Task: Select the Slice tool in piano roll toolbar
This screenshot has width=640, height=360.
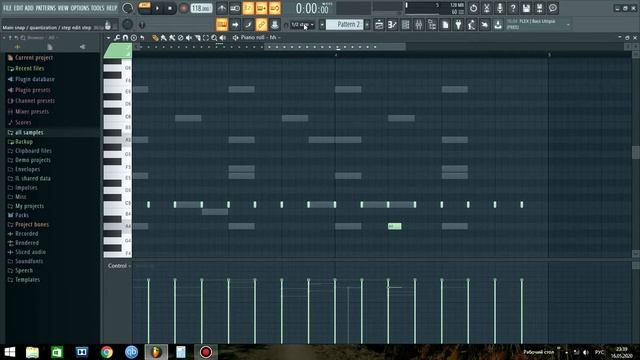Action: tap(198, 38)
